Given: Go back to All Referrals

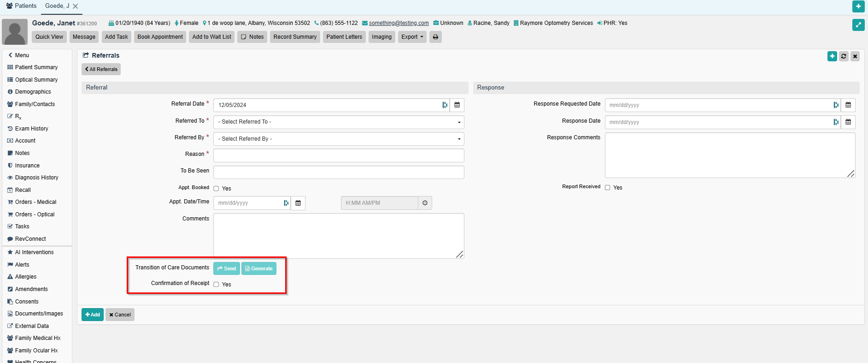Looking at the screenshot, I should [101, 69].
